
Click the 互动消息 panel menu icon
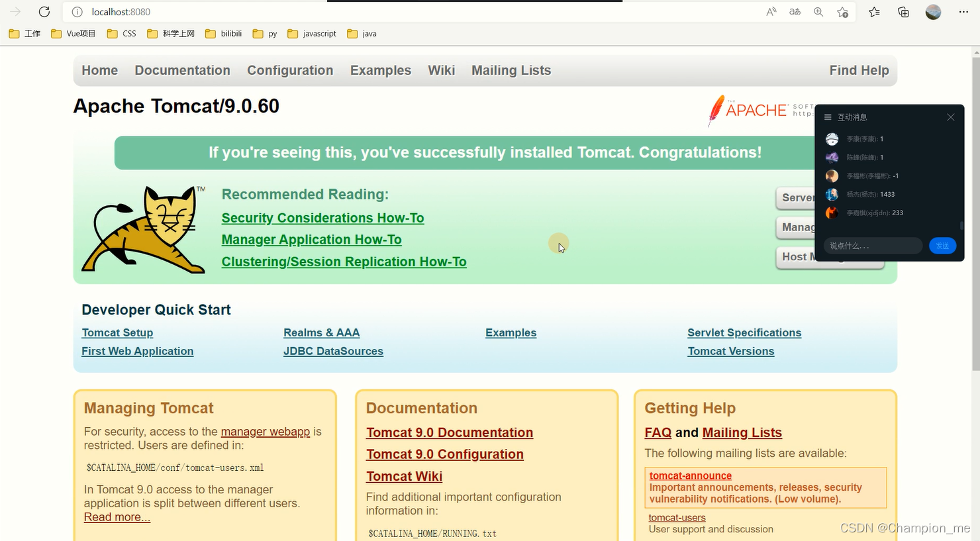pos(828,117)
